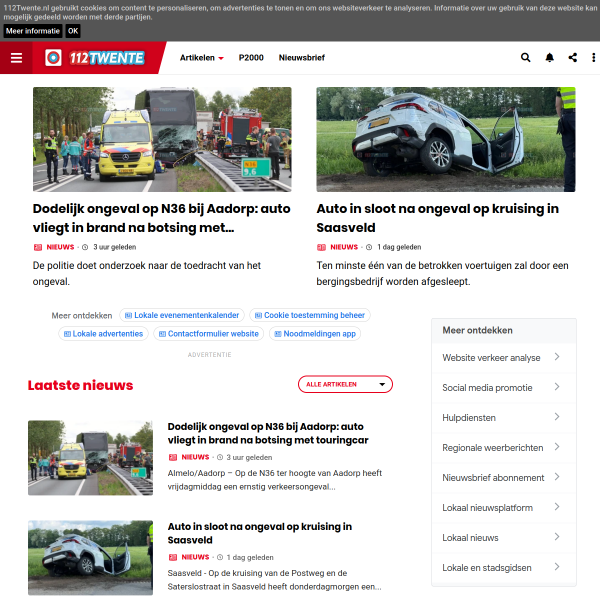The image size is (600, 600).
Task: Click the 112Twente logo
Action: 95,58
